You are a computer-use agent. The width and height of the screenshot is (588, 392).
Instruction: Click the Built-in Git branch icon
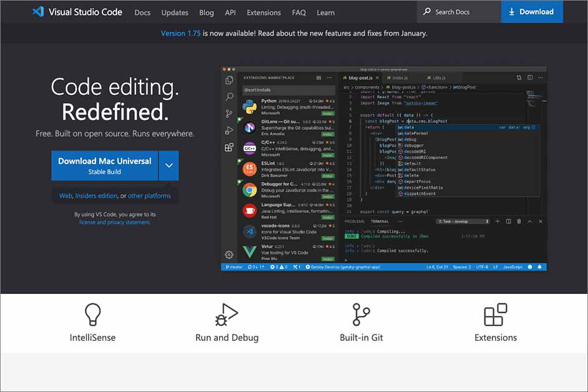[361, 314]
